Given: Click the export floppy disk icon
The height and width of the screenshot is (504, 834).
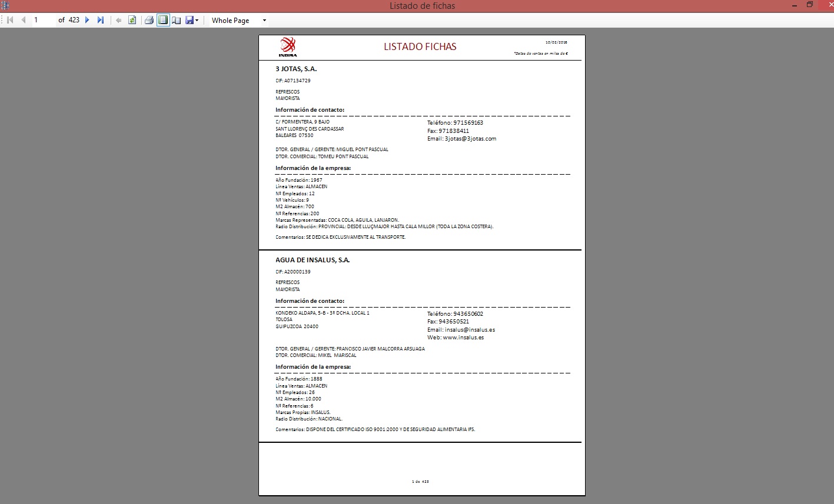Looking at the screenshot, I should [x=190, y=20].
